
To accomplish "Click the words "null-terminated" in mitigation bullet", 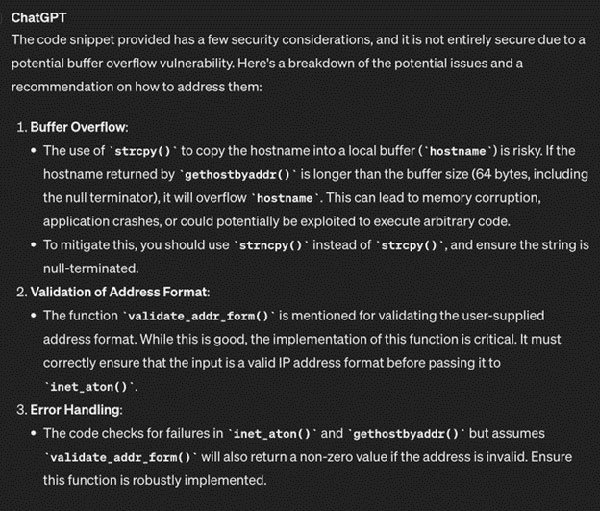I will pos(87,268).
